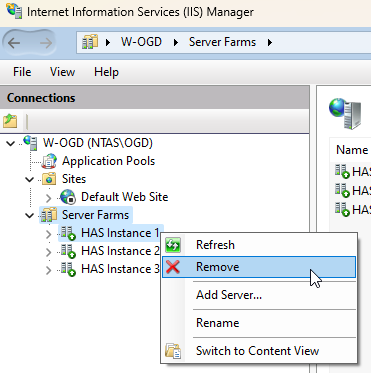Image resolution: width=371 pixels, height=373 pixels.
Task: Click the large server globe icon in right pane
Action: pos(345,113)
